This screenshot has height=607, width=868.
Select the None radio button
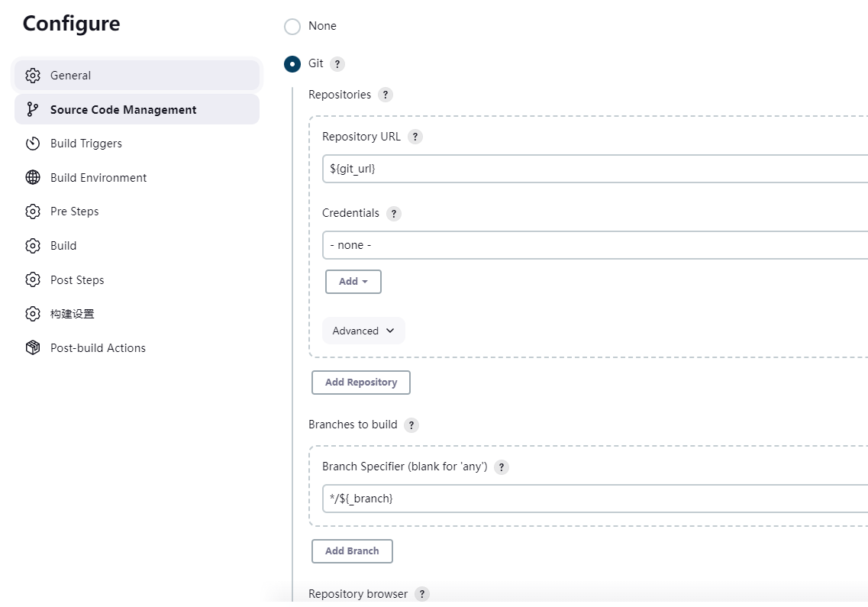pos(292,27)
